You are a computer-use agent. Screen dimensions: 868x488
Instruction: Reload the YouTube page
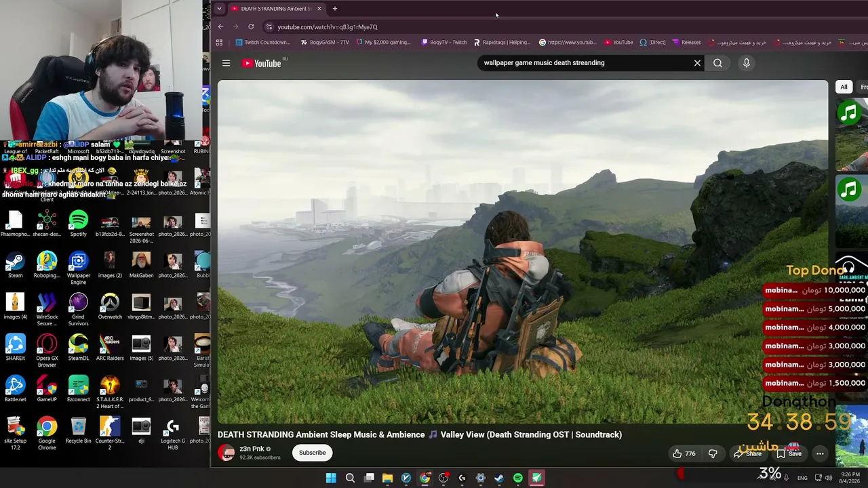[251, 26]
